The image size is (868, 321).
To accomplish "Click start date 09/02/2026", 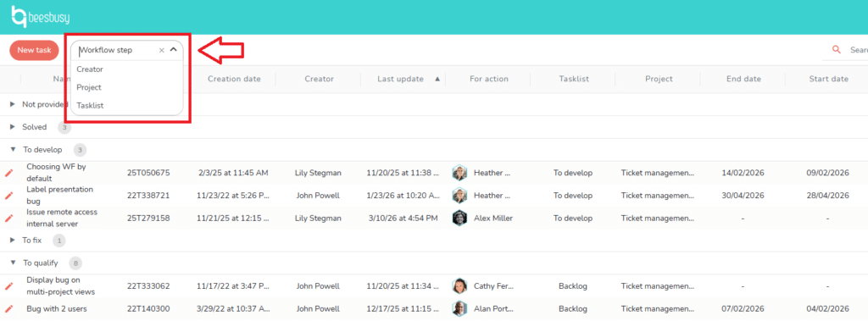I will coord(827,173).
